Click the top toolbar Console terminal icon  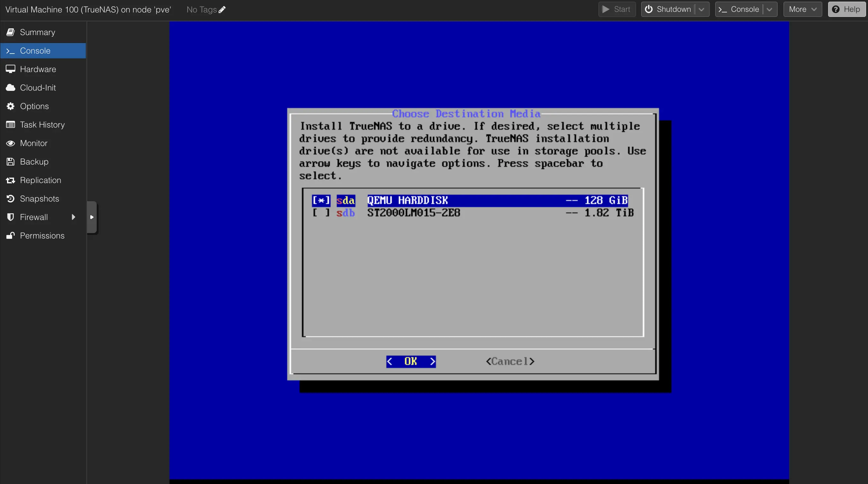[x=723, y=10]
